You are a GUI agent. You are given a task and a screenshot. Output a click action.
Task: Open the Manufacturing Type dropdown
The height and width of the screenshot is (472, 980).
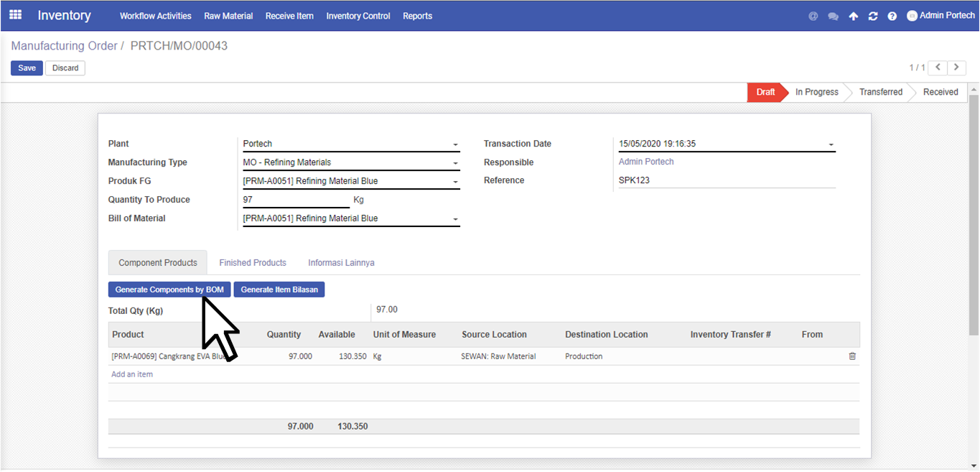click(455, 163)
